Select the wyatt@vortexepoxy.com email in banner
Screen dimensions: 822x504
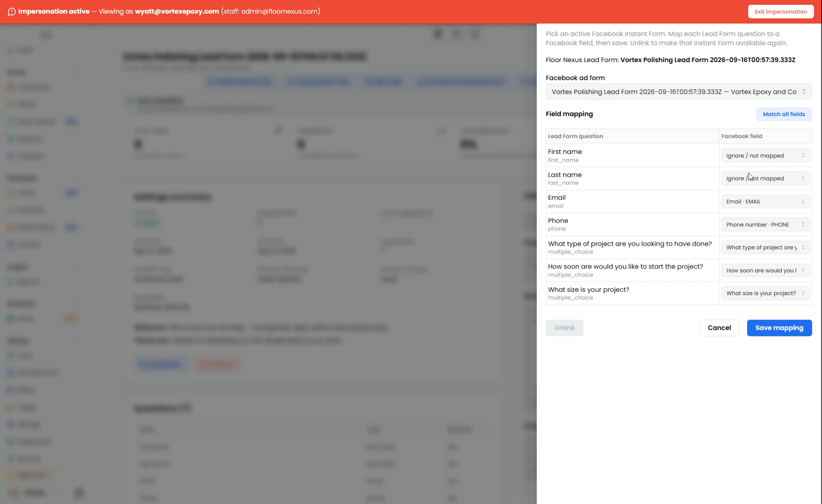pos(177,11)
